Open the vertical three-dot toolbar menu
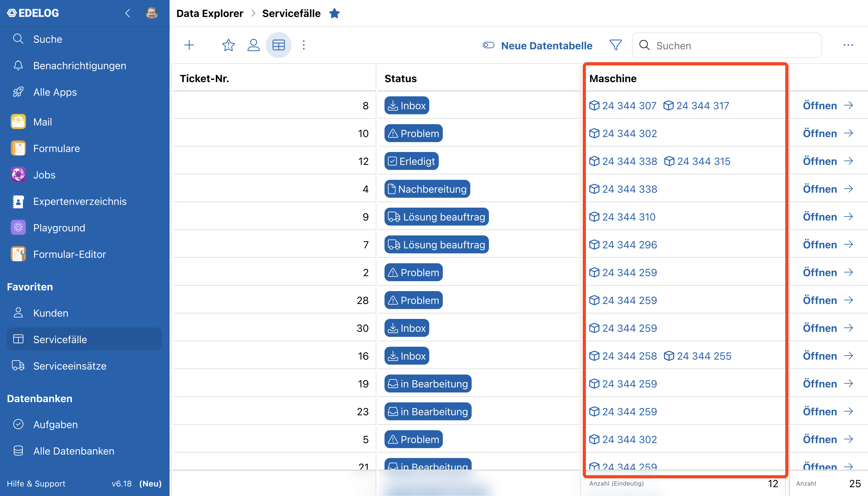 click(304, 45)
